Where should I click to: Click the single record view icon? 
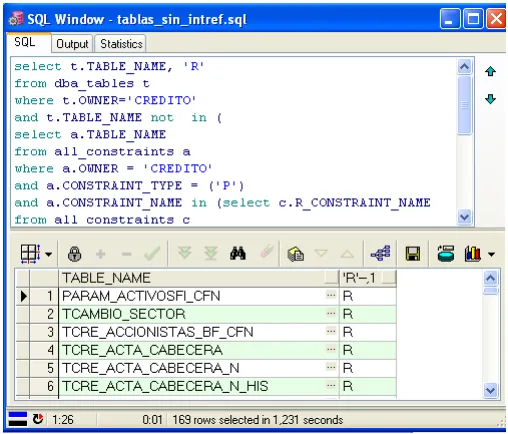pos(295,254)
